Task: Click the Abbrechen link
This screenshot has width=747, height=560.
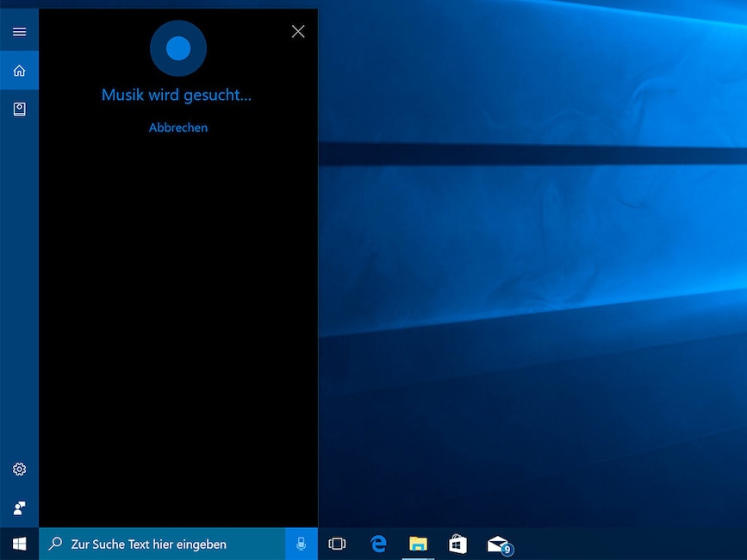Action: [x=178, y=128]
